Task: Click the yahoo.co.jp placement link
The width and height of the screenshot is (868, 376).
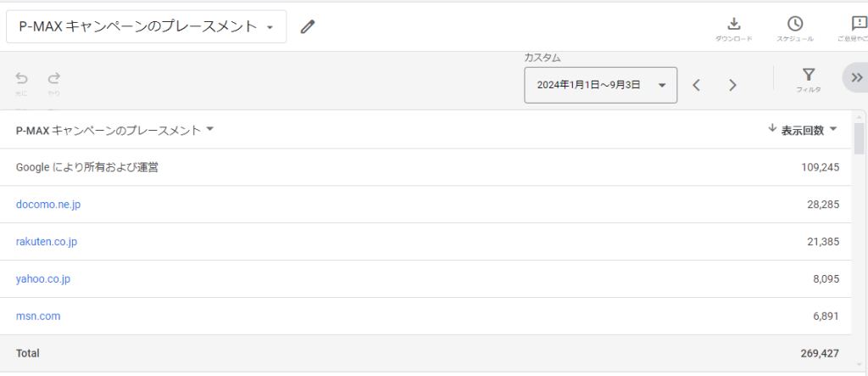Action: (x=43, y=278)
